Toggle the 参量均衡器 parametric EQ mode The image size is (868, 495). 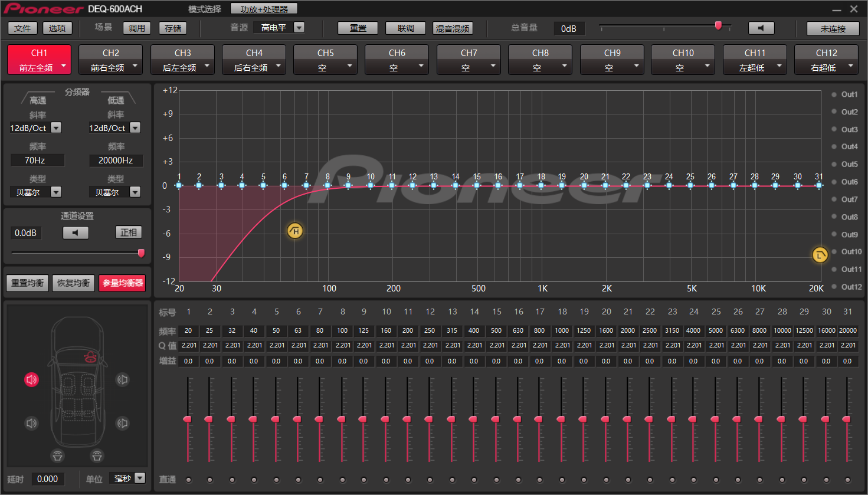point(122,283)
